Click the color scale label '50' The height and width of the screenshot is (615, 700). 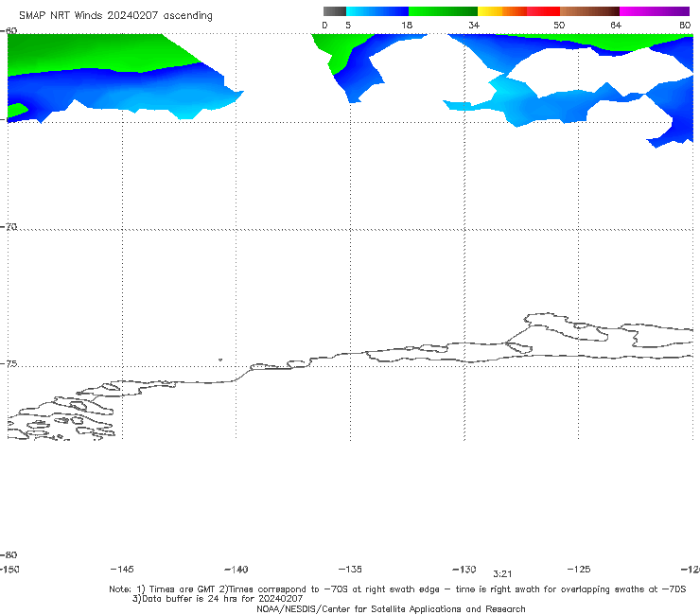pos(559,25)
